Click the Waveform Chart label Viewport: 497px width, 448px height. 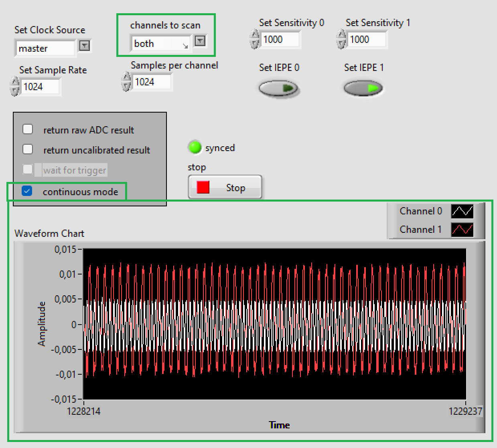coord(49,234)
